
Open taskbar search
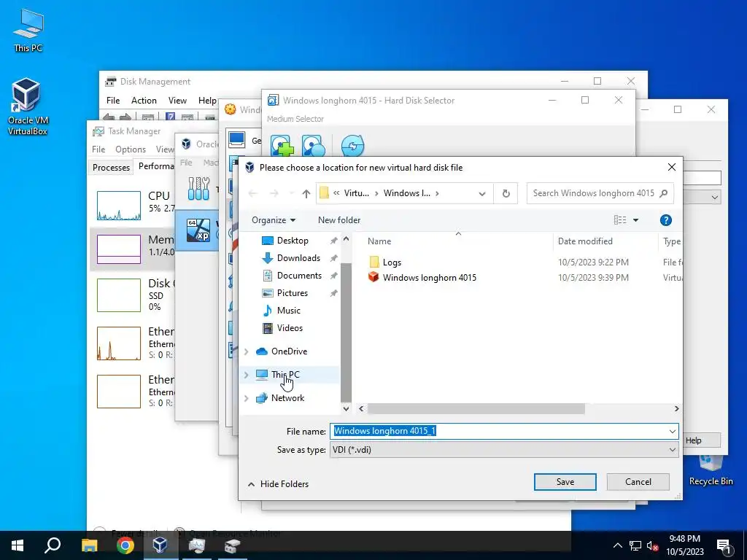pos(53,545)
